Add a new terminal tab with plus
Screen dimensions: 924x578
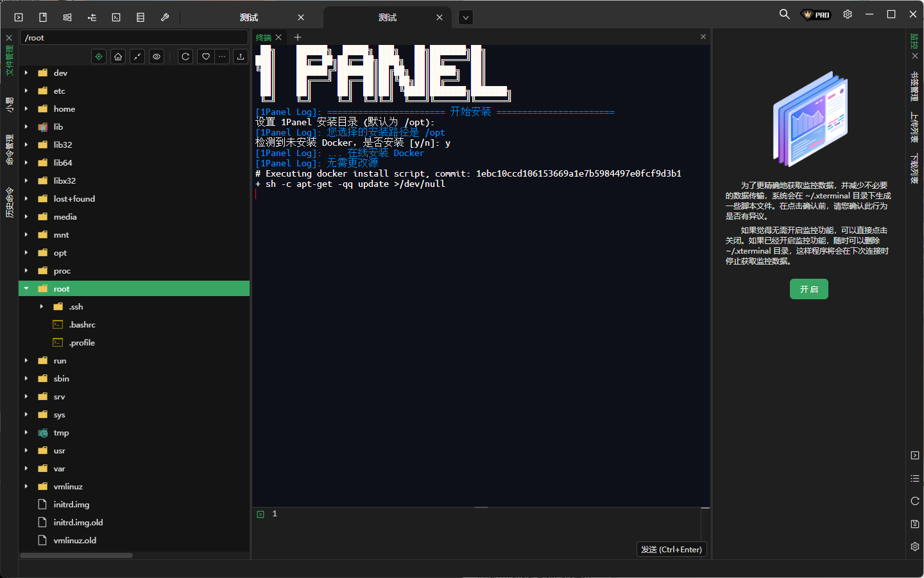(298, 37)
